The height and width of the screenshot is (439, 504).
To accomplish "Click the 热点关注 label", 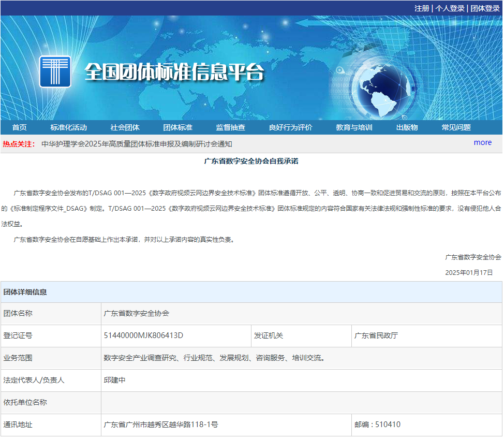I will [x=19, y=144].
